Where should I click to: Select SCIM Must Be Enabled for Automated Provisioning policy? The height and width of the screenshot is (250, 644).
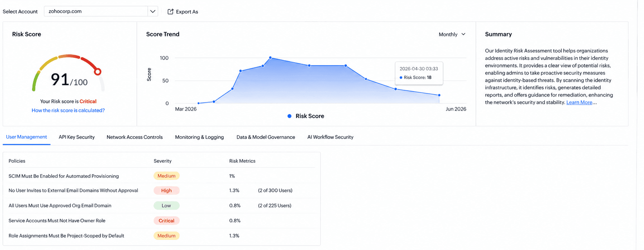[63, 176]
